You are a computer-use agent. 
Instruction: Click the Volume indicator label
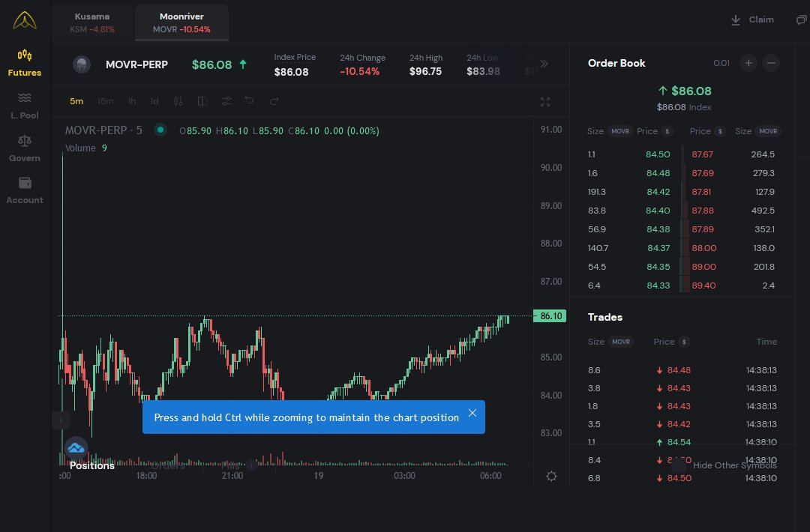click(x=80, y=148)
